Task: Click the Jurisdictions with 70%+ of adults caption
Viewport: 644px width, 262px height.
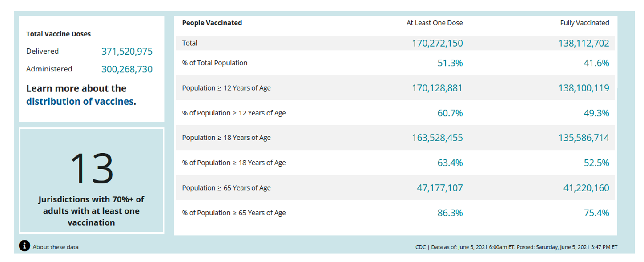Action: [91, 211]
